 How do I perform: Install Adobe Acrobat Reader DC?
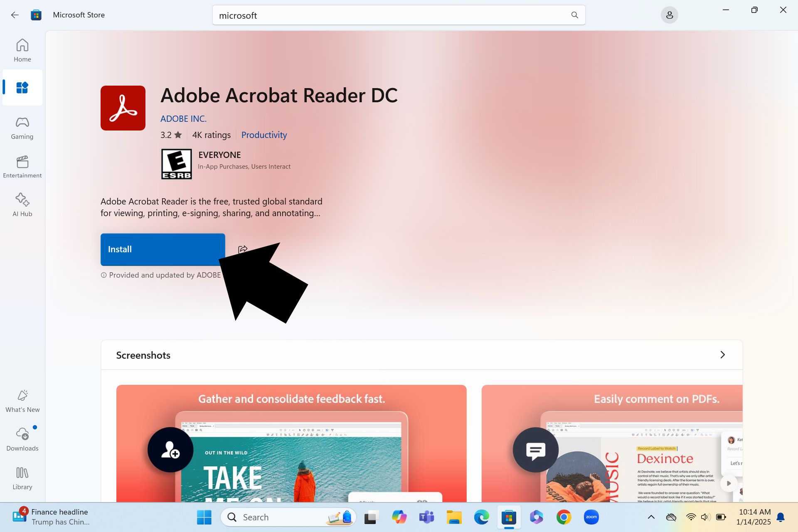coord(163,249)
